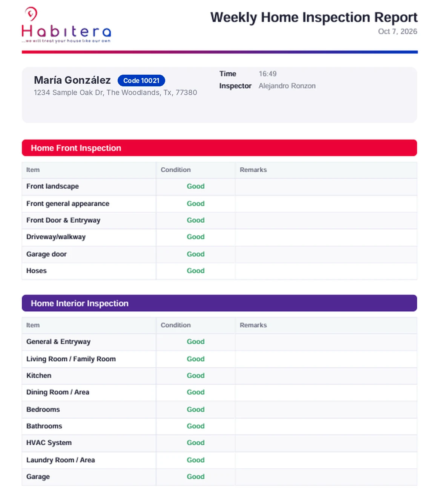448x494 pixels.
Task: Select the client name María González
Action: 72,80
